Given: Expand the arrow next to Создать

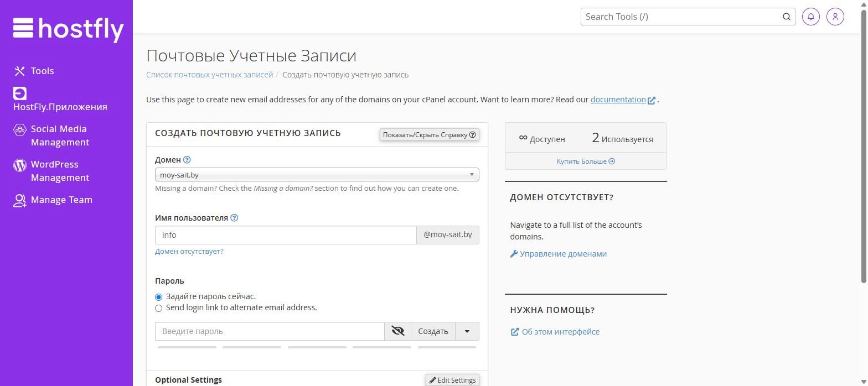Looking at the screenshot, I should (467, 331).
